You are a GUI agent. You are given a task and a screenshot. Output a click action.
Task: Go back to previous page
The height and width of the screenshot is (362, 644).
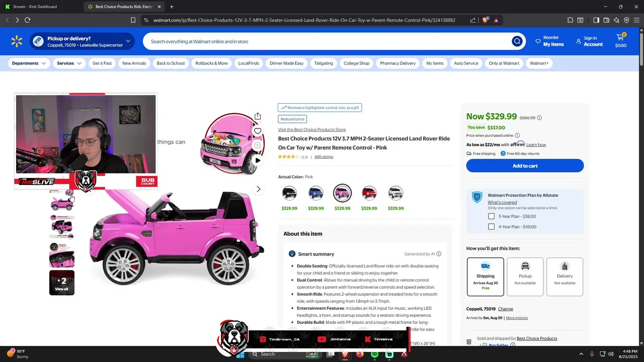[x=7, y=20]
